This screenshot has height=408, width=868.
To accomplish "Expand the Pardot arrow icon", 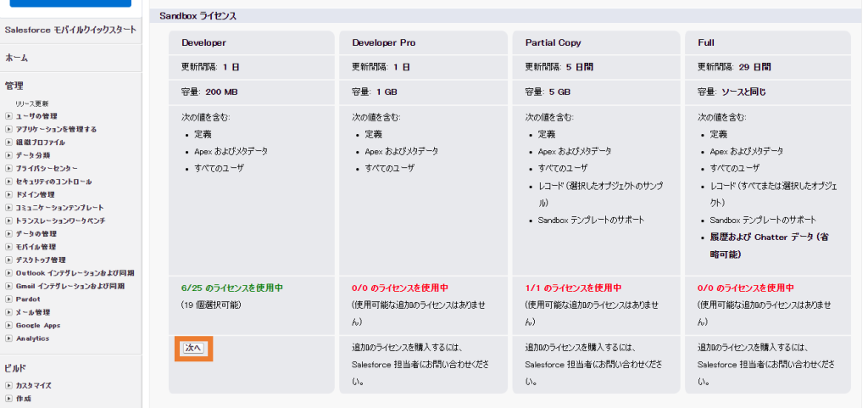I will (9, 299).
